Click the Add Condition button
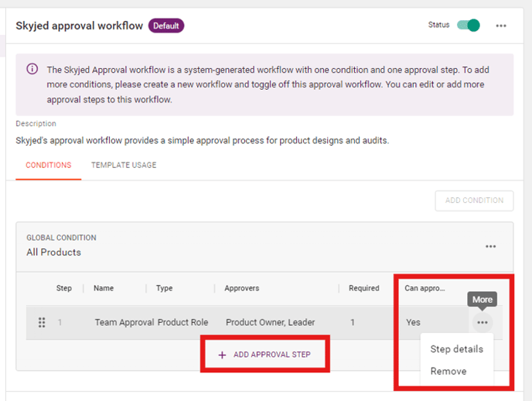 (474, 200)
